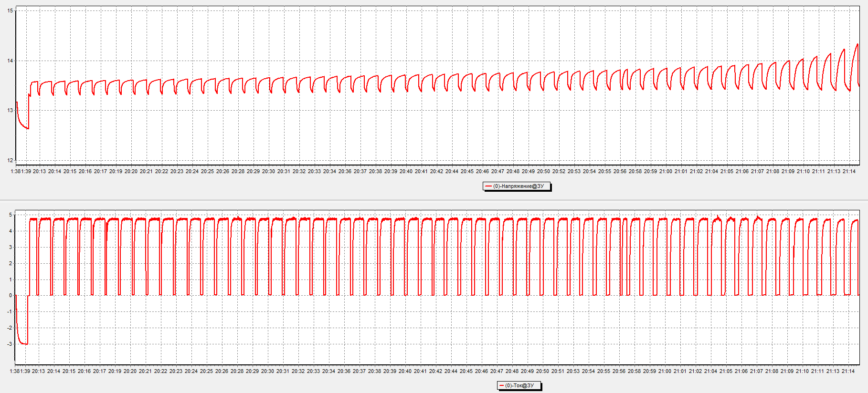Screen dimensions: 868x393
Task: Click the negative current dip at -3
Action: (x=24, y=343)
